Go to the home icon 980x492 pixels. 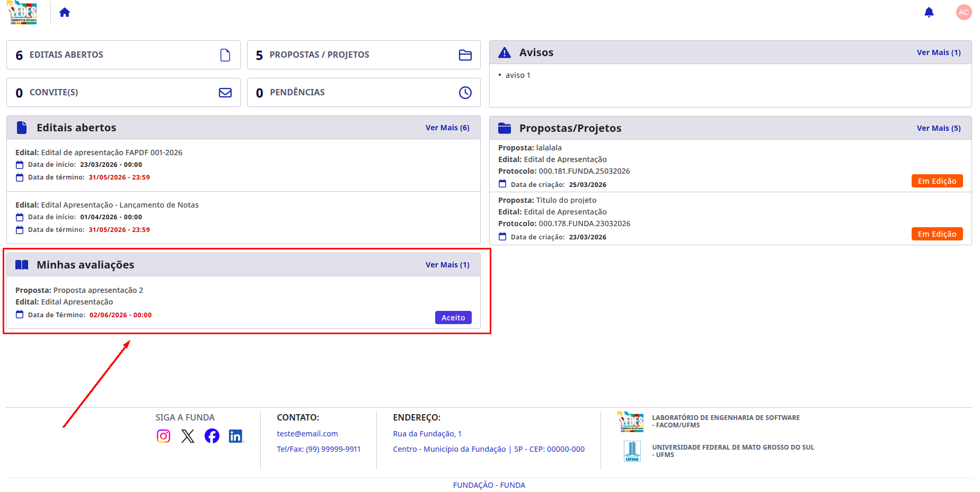click(65, 12)
